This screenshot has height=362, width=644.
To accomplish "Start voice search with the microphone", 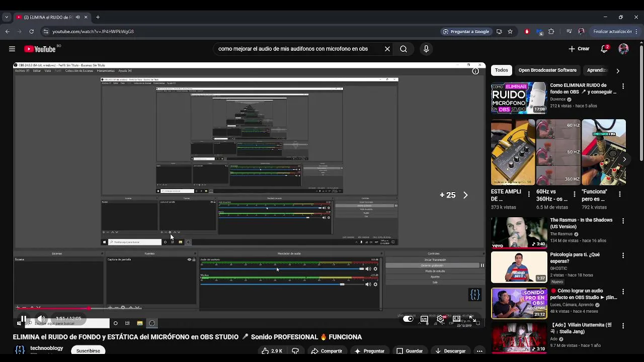I will [426, 49].
